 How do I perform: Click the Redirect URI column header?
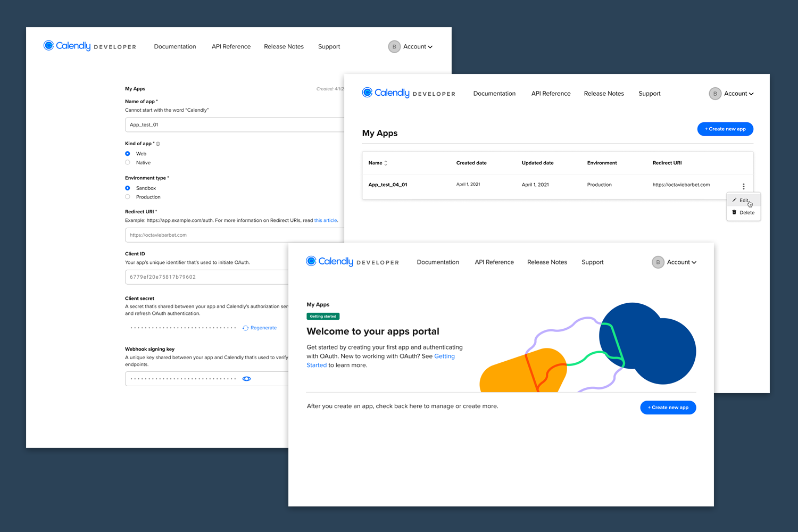coord(667,163)
